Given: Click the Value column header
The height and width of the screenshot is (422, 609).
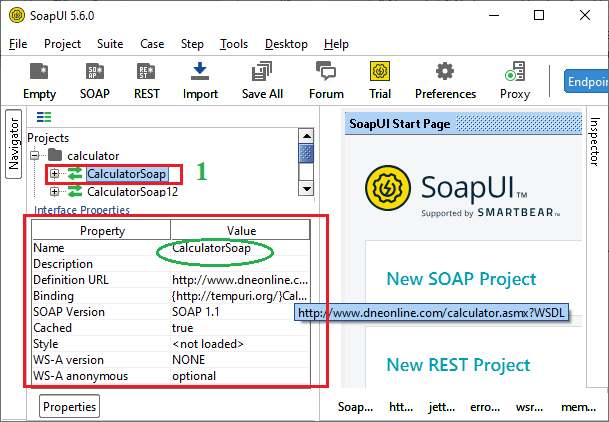Looking at the screenshot, I should [241, 231].
